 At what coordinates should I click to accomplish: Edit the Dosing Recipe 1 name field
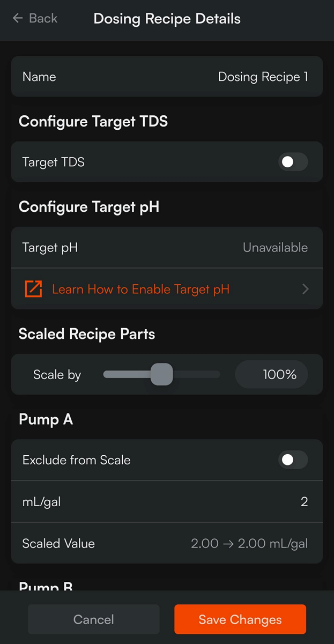(x=263, y=77)
